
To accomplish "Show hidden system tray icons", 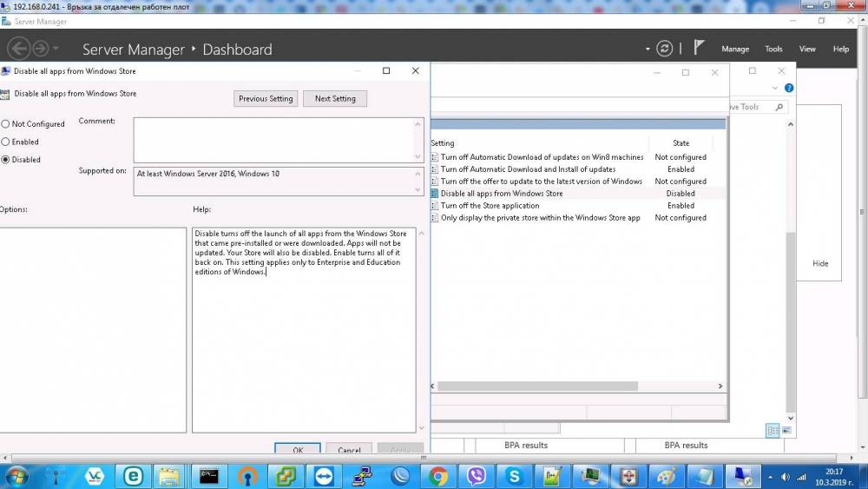I will 770,478.
